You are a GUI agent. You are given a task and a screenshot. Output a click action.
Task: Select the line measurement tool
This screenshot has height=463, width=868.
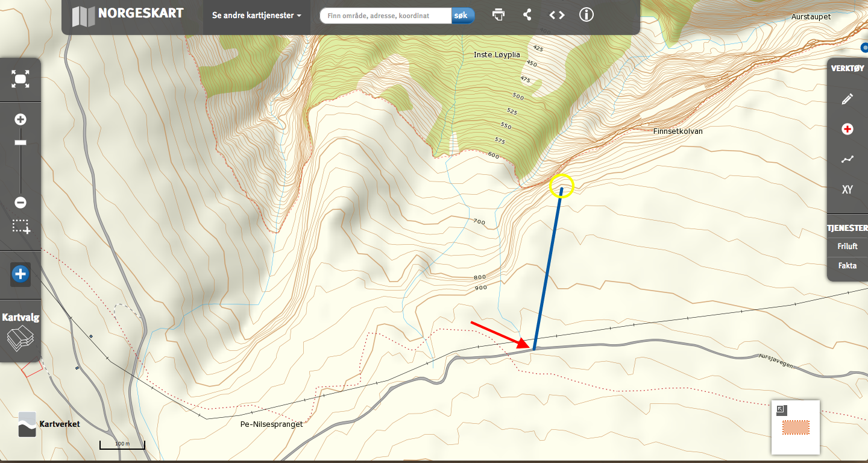[848, 160]
